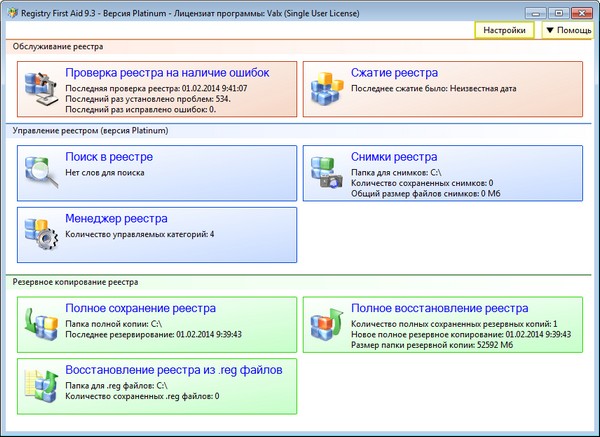Click the registry manager gear icon

42,230
